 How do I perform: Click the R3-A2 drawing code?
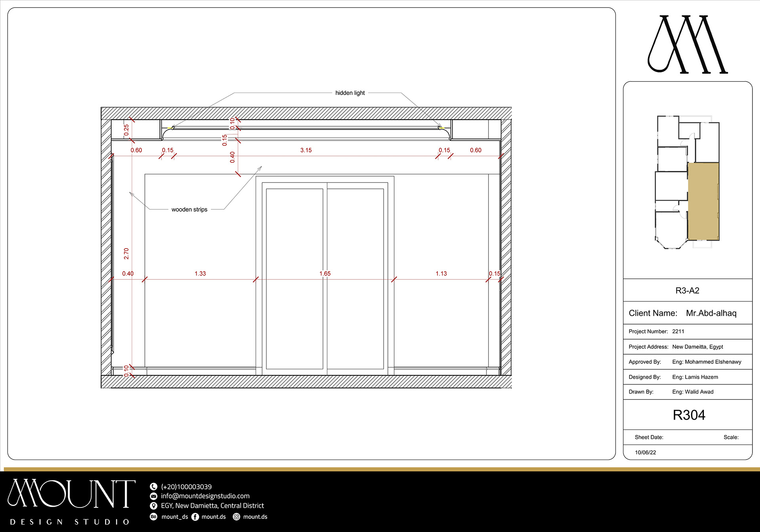(687, 291)
